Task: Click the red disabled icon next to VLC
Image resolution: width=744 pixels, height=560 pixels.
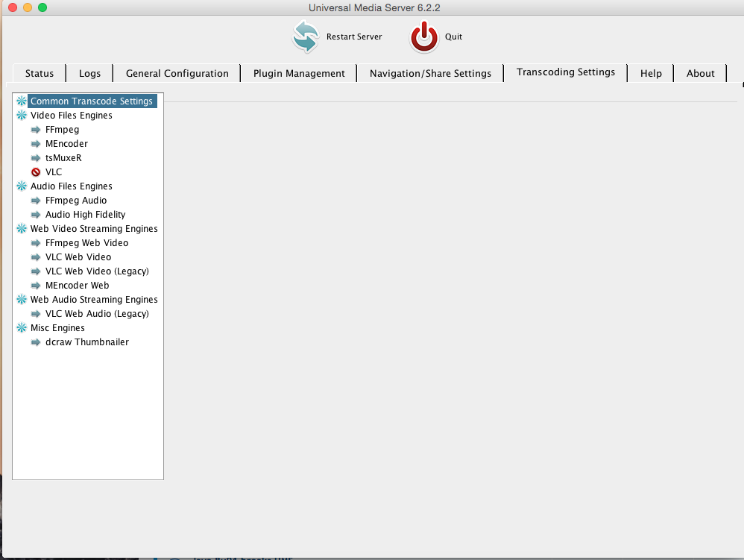Action: [36, 172]
